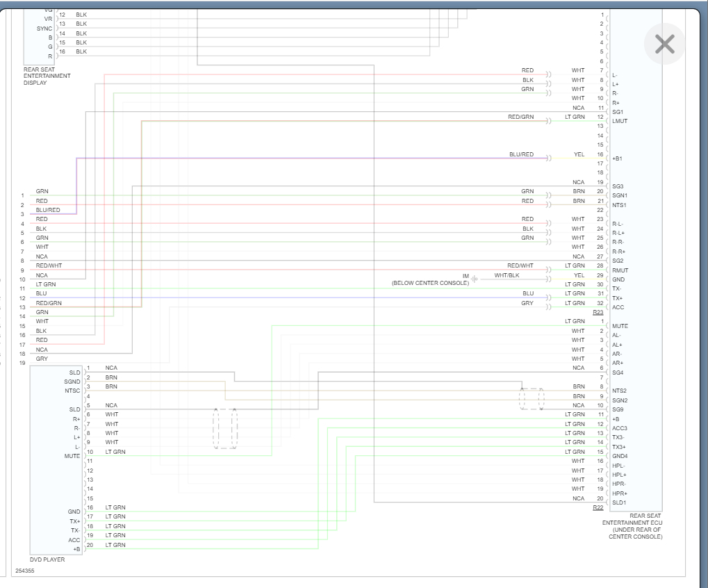This screenshot has width=708, height=588.
Task: Select the TX3+ terminal label
Action: [x=619, y=447]
